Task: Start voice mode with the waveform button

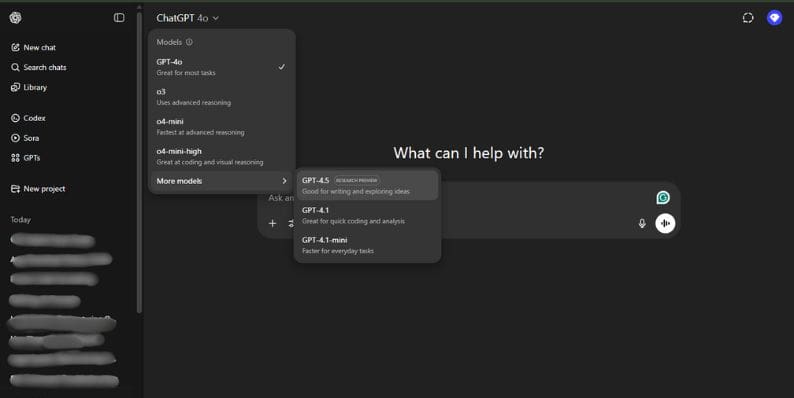Action: 665,223
